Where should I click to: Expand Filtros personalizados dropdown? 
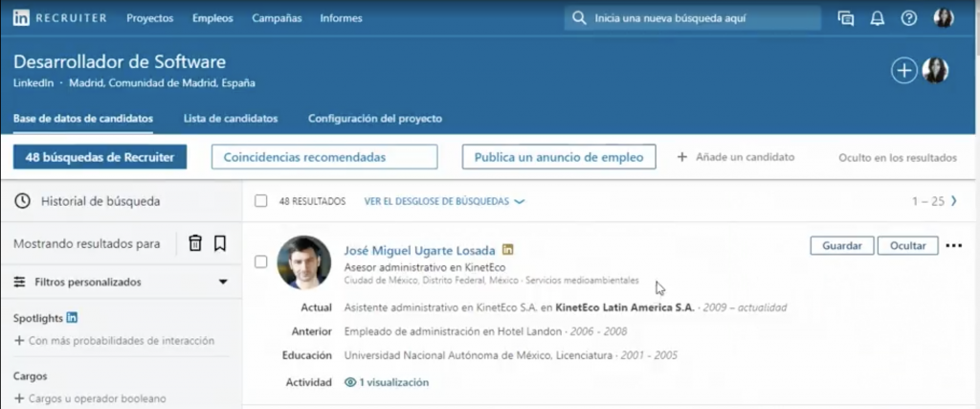point(223,283)
